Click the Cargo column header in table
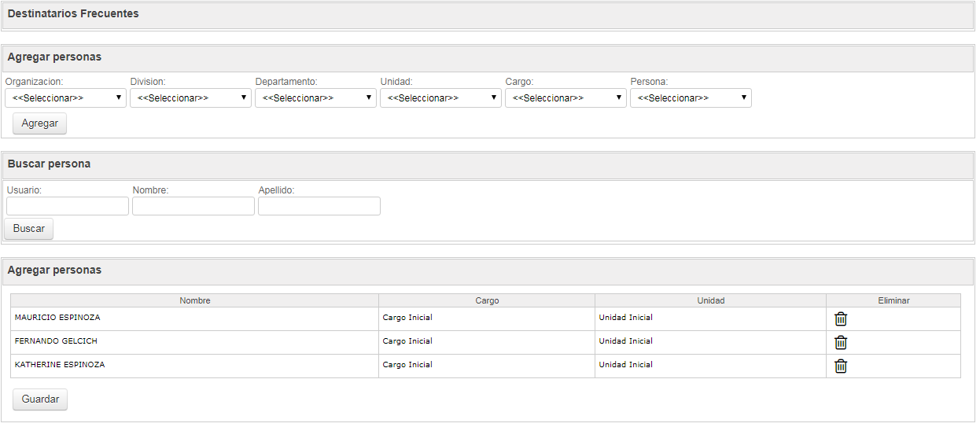 487,300
